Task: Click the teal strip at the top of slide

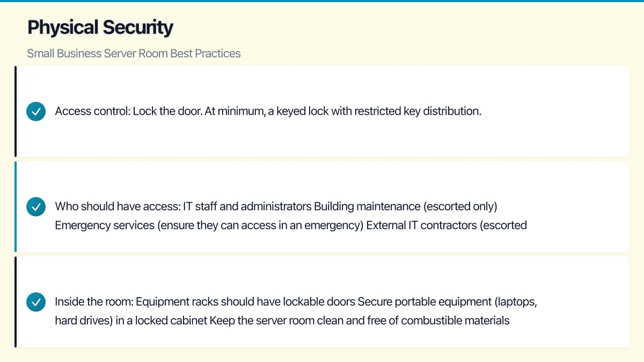Action: 322,1
